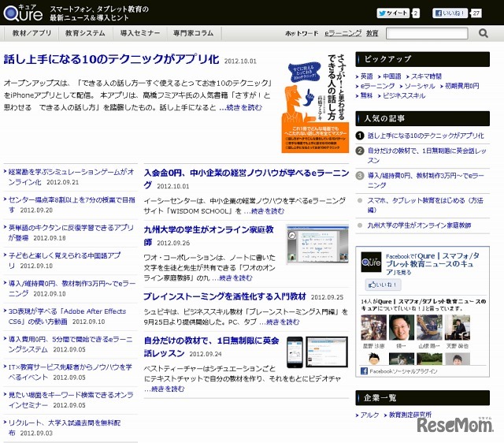Open pickup tag 中国語
The height and width of the screenshot is (443, 504).
click(x=391, y=76)
